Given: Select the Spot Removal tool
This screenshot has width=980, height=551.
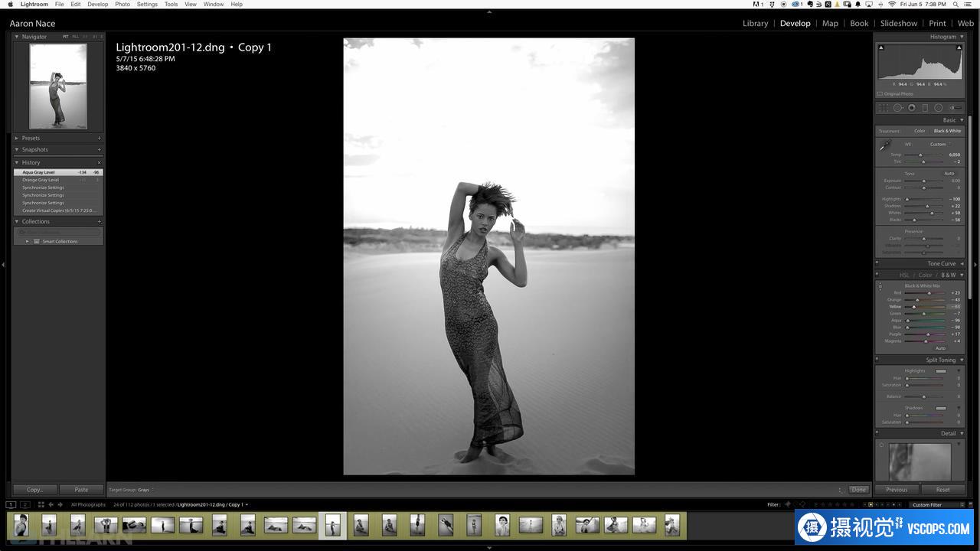Looking at the screenshot, I should [x=898, y=108].
